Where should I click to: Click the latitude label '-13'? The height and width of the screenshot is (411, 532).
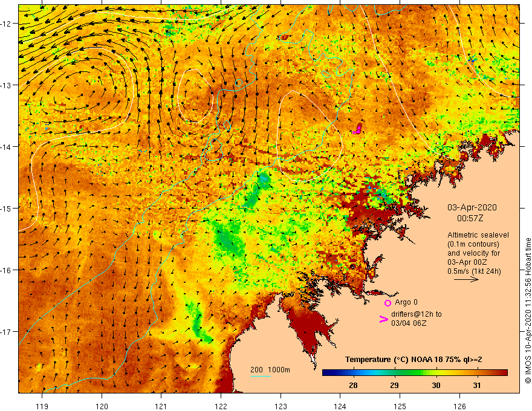6,85
